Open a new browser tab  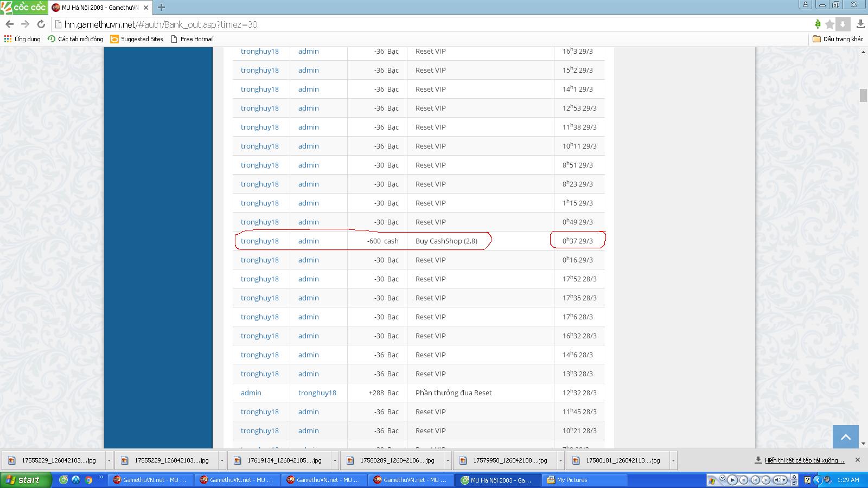pos(161,8)
